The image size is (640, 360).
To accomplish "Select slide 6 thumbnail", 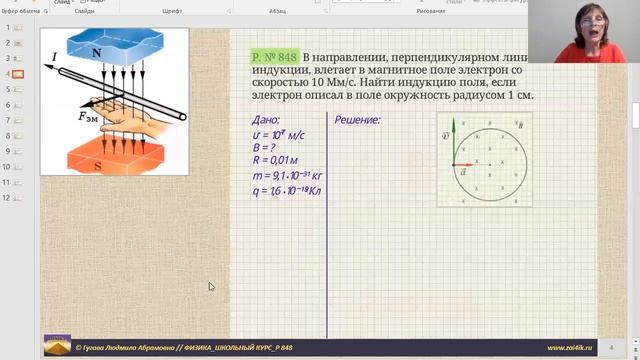I will pyautogui.click(x=18, y=105).
